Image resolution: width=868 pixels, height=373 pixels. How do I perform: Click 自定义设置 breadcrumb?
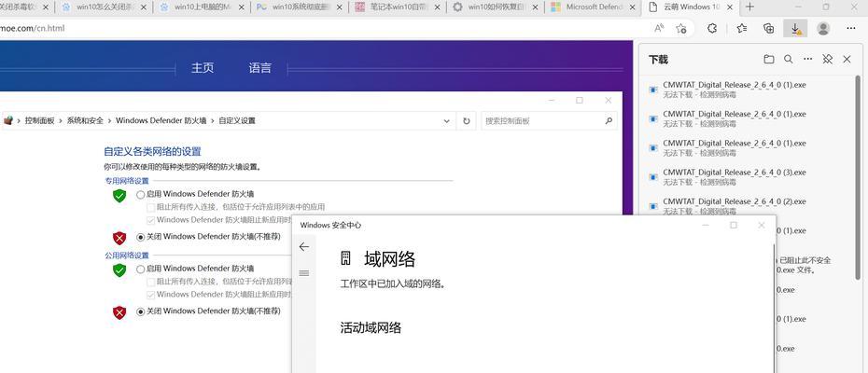coord(237,120)
